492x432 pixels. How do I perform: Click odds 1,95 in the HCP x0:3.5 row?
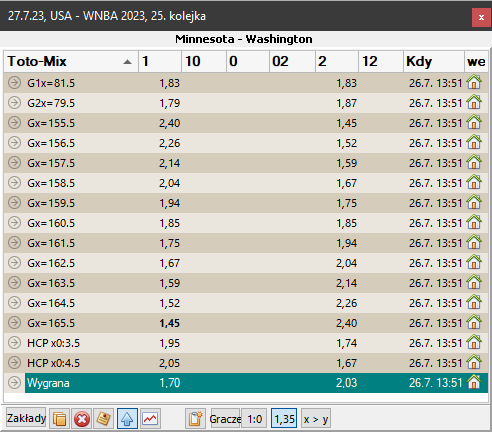pyautogui.click(x=170, y=343)
